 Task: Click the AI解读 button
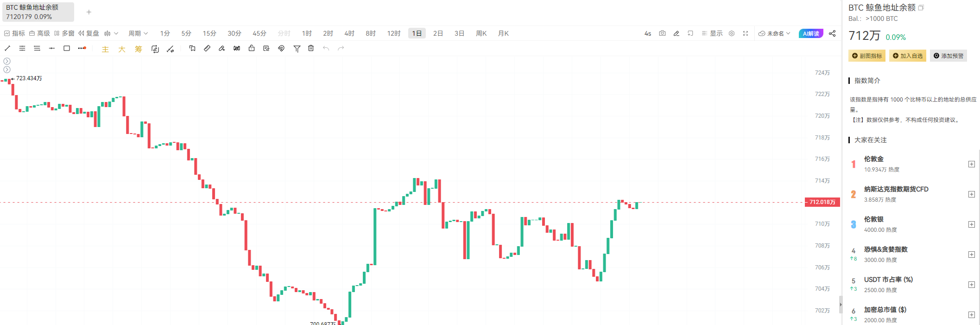tap(811, 33)
